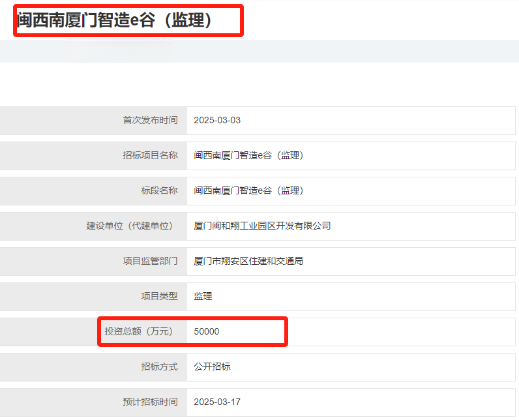Select the 建设单位（代建单位）label

129,226
